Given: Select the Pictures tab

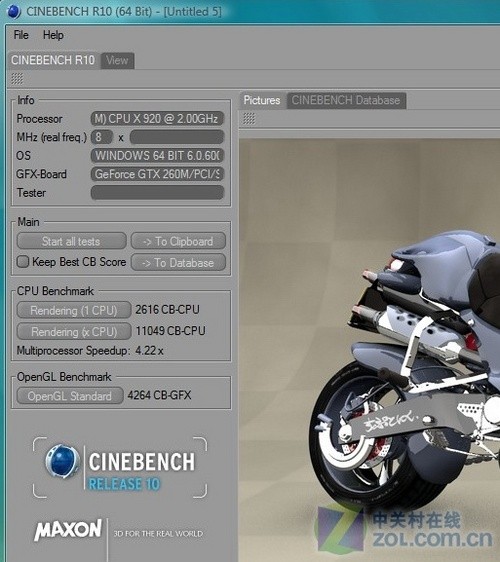Looking at the screenshot, I should [262, 100].
